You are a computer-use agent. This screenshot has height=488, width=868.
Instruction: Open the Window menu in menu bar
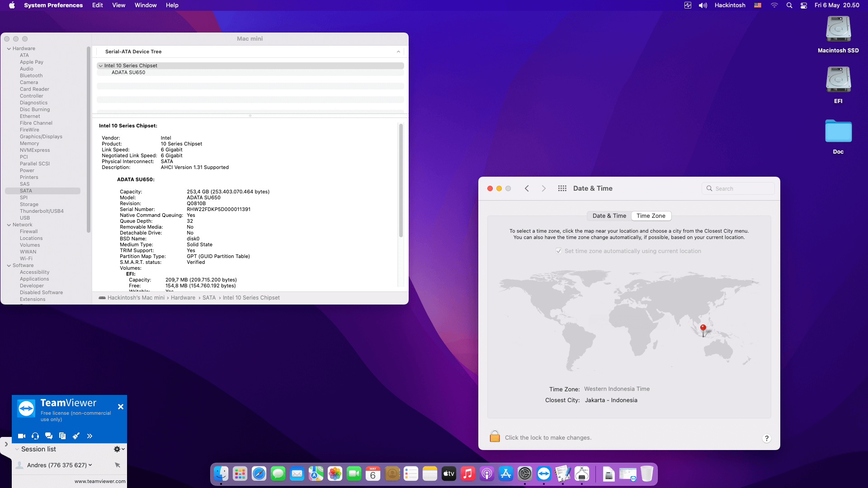145,5
